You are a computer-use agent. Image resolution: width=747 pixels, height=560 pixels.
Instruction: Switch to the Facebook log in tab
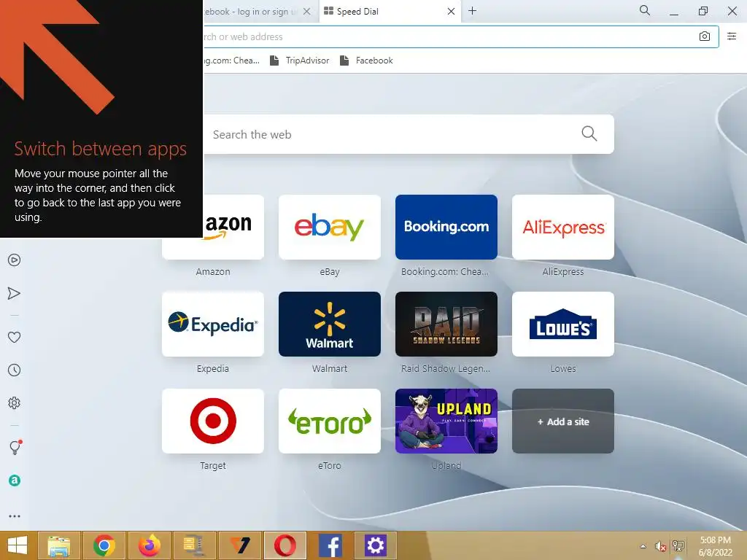259,12
